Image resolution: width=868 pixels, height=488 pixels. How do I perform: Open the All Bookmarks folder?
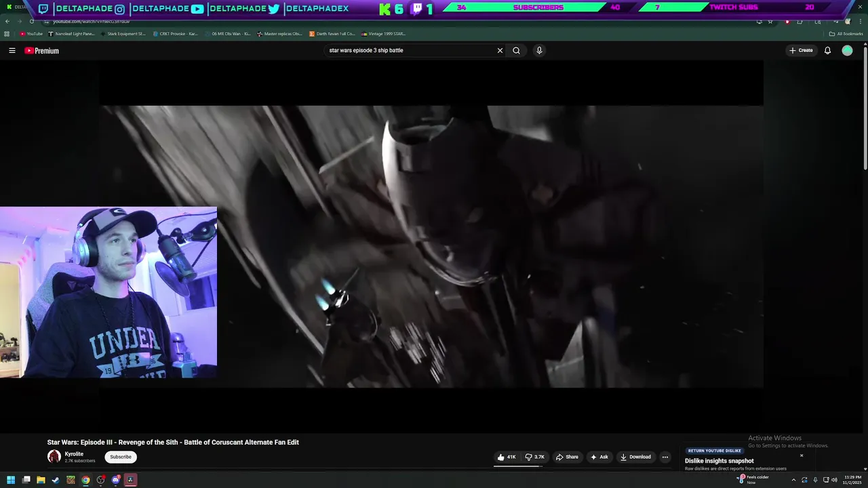[x=846, y=33]
